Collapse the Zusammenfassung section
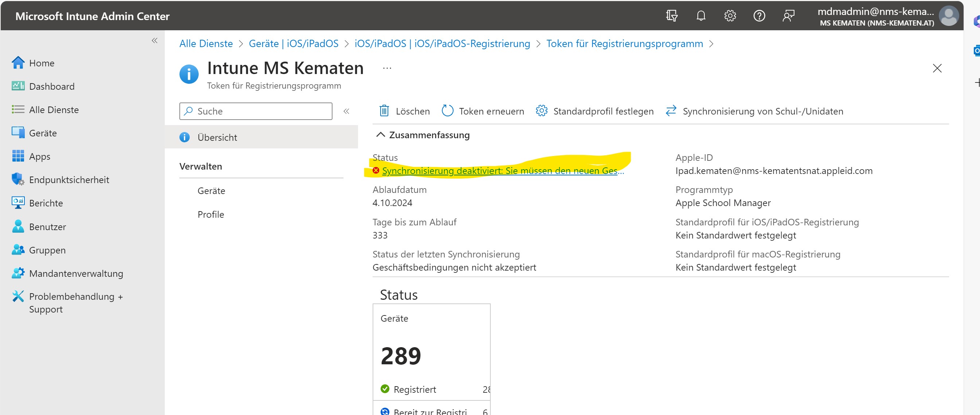Screen dimensions: 980x415 tap(423, 135)
